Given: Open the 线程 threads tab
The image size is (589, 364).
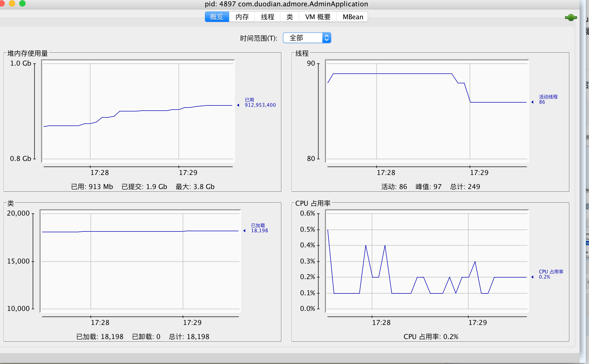Looking at the screenshot, I should pyautogui.click(x=267, y=17).
